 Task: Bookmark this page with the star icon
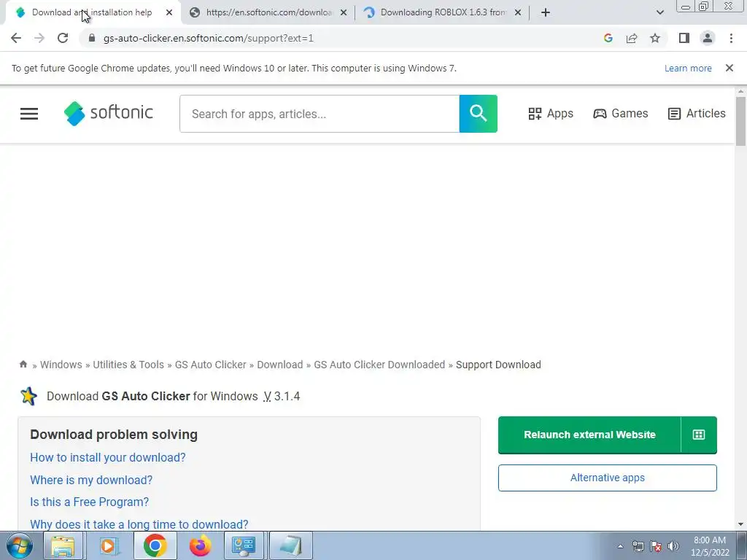(x=655, y=38)
